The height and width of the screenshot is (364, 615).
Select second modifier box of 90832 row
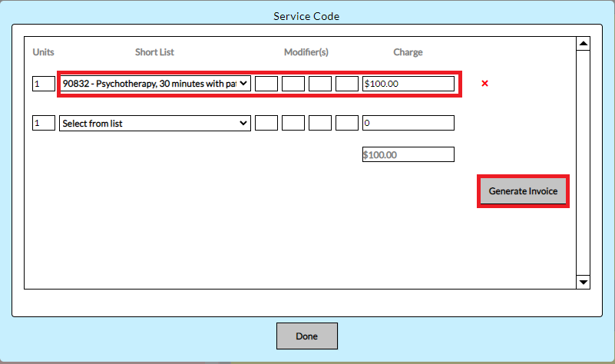[x=293, y=84]
